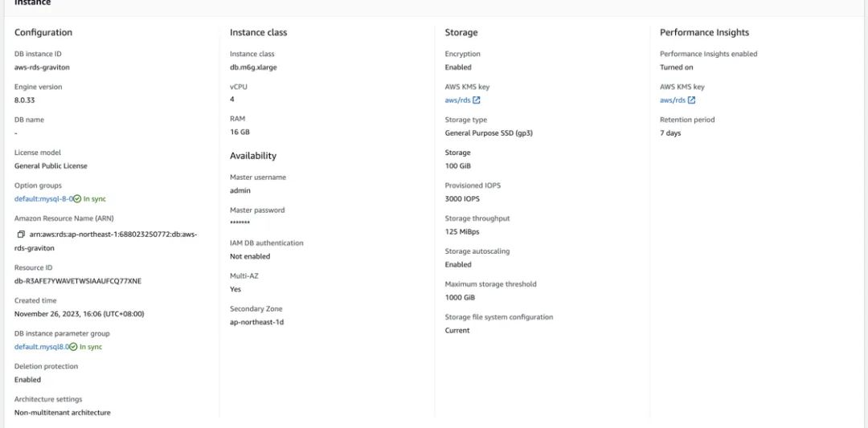Click the external link icon under Performance Insights KMS key
Image resolution: width=868 pixels, height=428 pixels.
click(691, 100)
